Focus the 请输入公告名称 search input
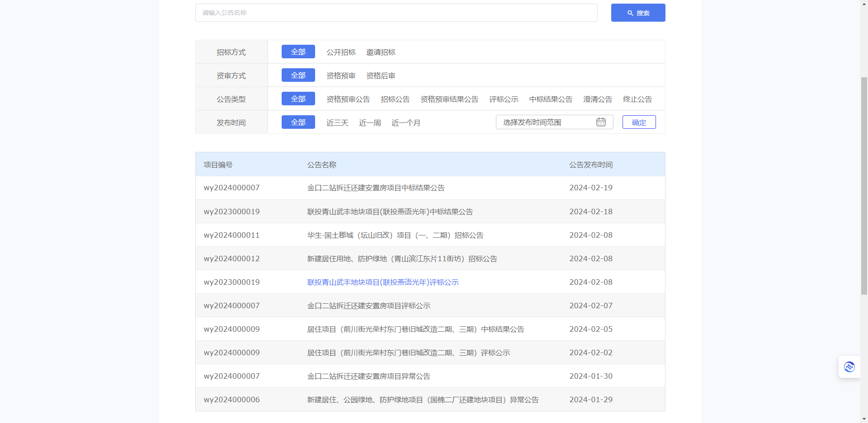This screenshot has height=423, width=868. (x=396, y=13)
